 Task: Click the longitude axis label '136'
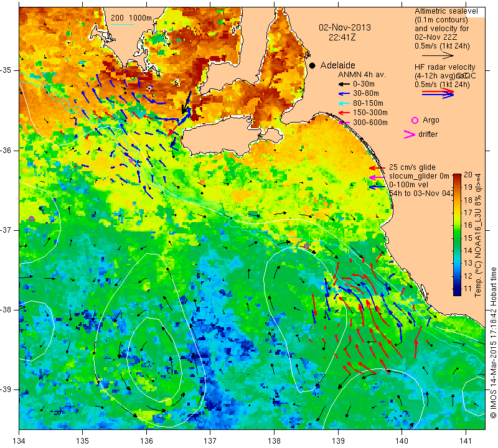pyautogui.click(x=146, y=441)
